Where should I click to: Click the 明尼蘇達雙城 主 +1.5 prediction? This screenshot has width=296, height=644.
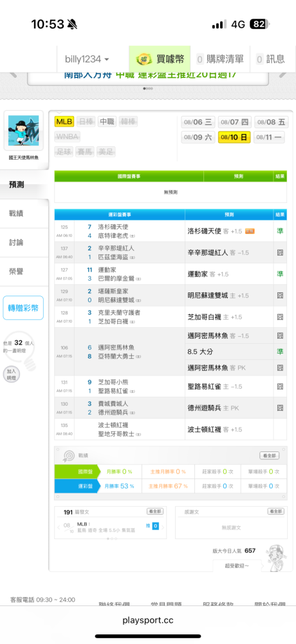pos(217,296)
